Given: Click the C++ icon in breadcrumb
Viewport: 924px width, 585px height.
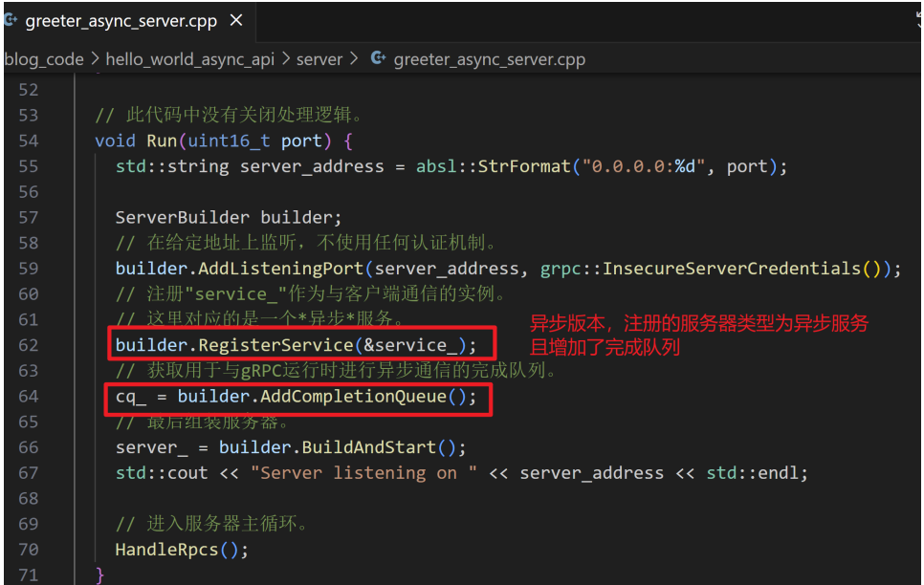Looking at the screenshot, I should [379, 58].
